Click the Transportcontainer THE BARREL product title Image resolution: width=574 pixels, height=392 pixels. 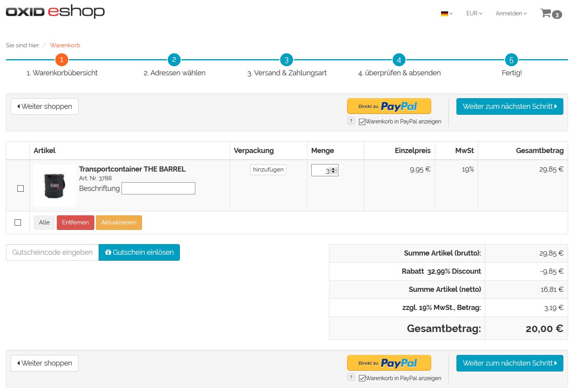[132, 169]
